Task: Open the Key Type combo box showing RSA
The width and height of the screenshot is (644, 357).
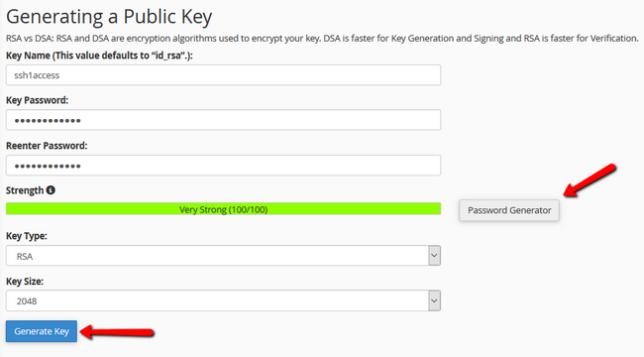Action: (224, 256)
